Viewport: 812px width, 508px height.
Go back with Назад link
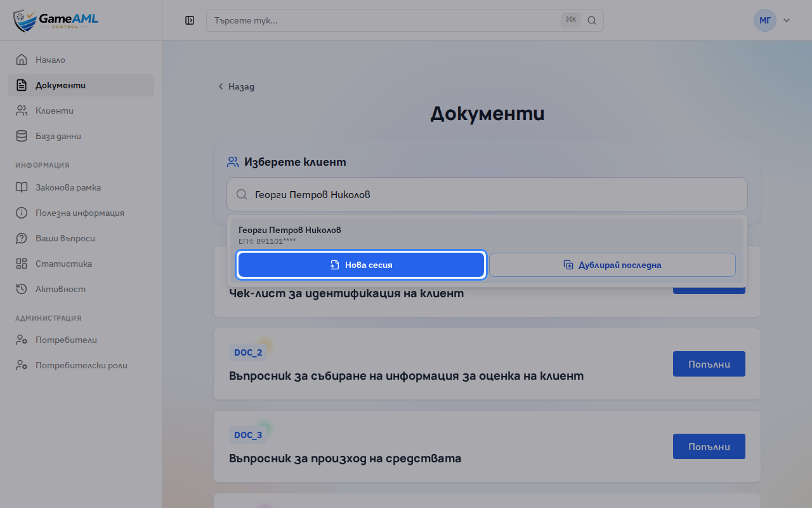[x=236, y=86]
